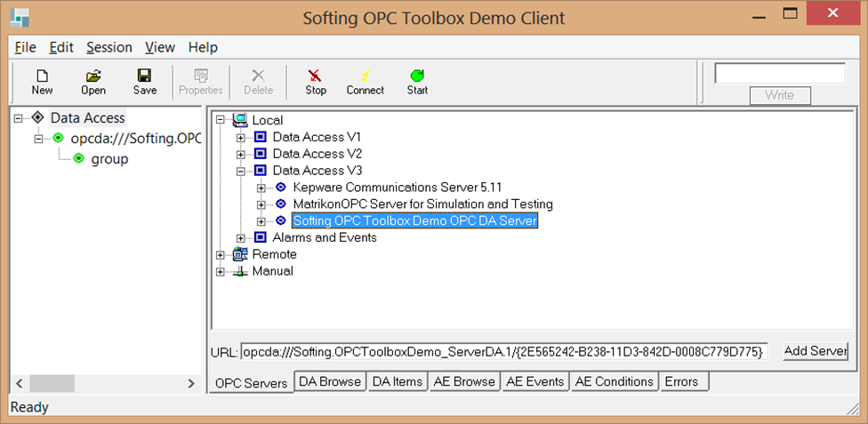Click the Alarms and Events blue square icon
868x424 pixels.
tap(261, 237)
